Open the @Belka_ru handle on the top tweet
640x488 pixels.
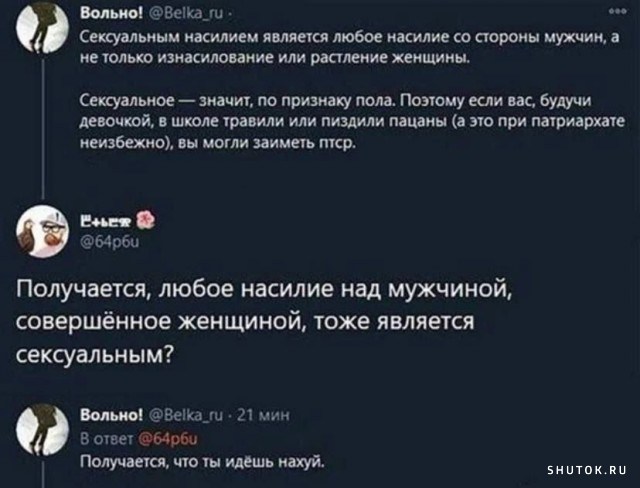[187, 14]
